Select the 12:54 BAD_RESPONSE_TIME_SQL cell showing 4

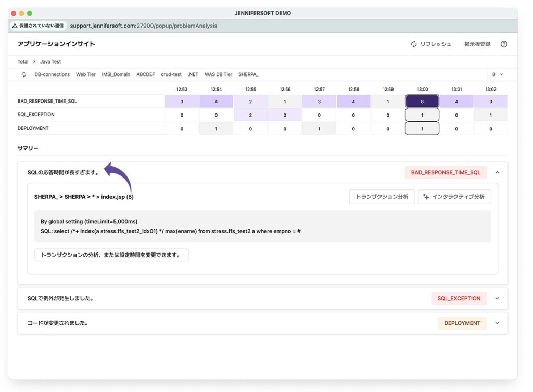[216, 101]
